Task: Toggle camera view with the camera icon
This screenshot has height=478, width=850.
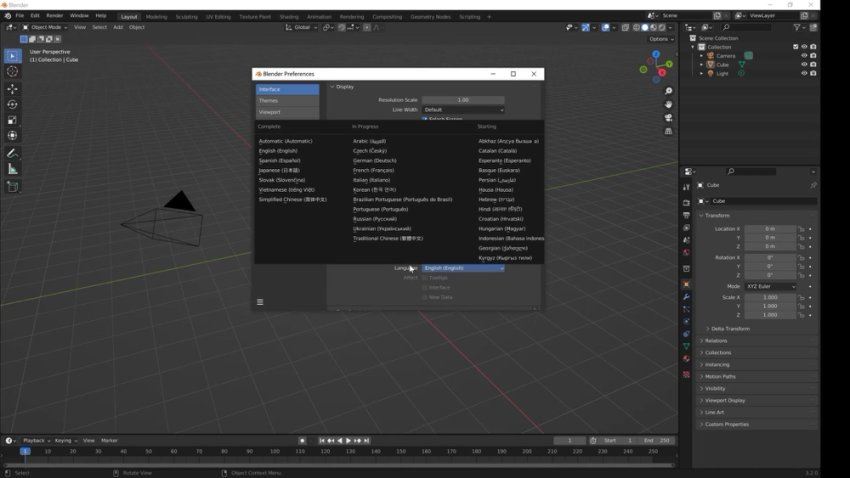Action: tap(668, 118)
